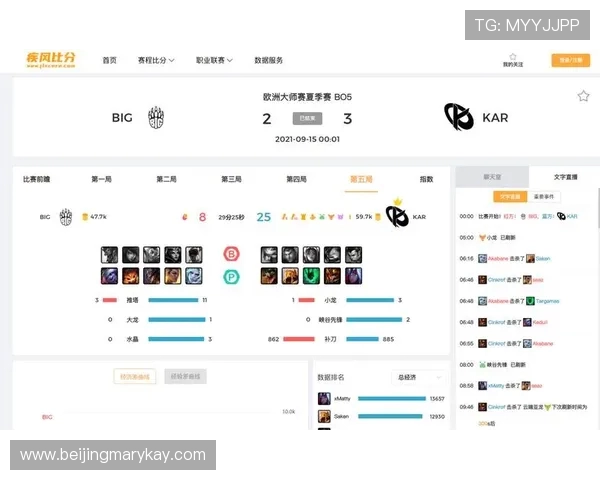Click Saken's name in the 06:16 entry

pyautogui.click(x=543, y=259)
